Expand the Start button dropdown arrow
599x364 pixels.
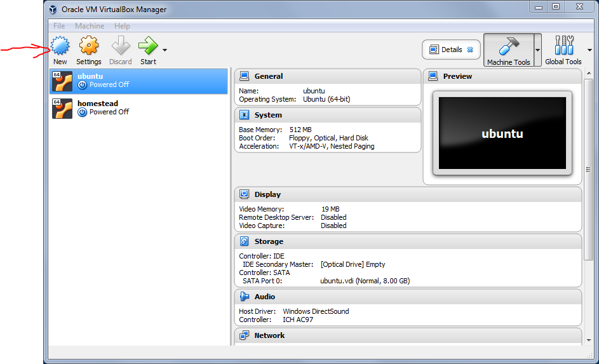click(165, 50)
